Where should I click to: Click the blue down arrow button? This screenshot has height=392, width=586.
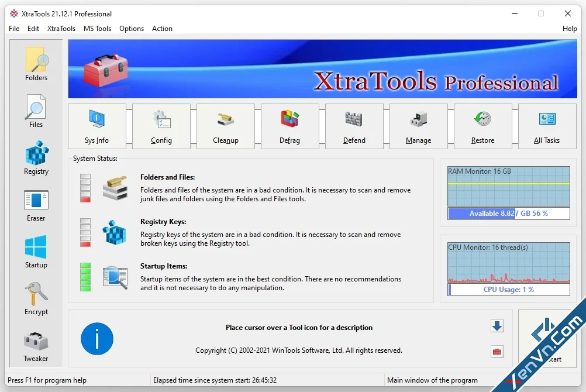[497, 326]
